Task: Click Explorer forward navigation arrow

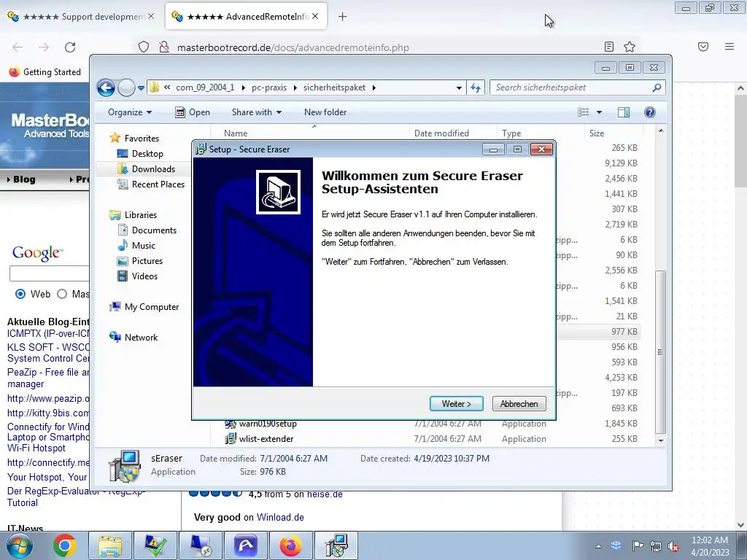Action: 126,87
